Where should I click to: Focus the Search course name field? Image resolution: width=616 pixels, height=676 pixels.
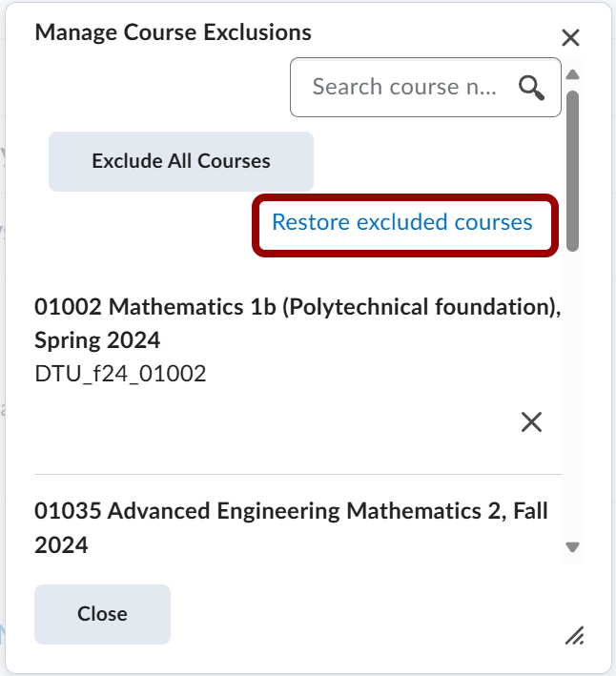pyautogui.click(x=404, y=88)
